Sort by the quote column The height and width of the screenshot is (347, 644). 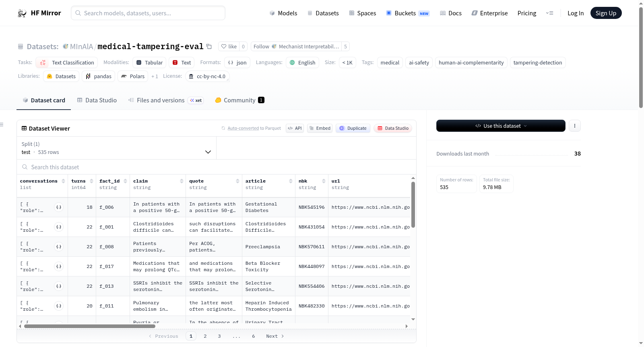tap(237, 181)
